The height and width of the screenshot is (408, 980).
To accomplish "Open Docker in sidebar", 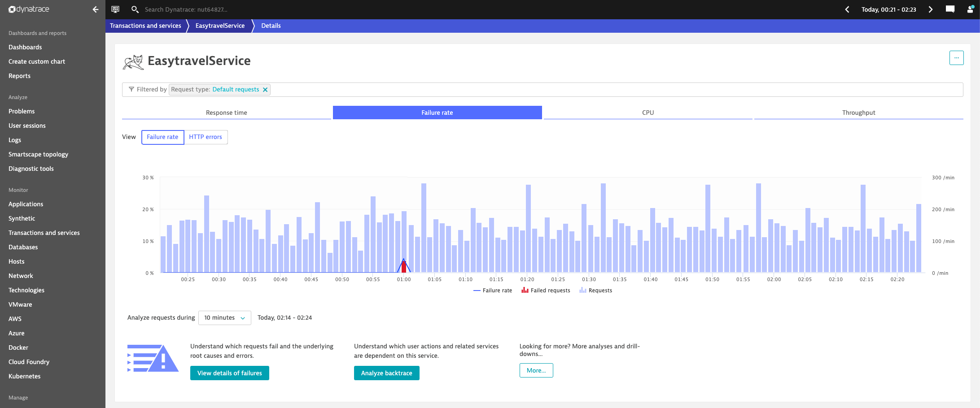I will click(x=18, y=347).
